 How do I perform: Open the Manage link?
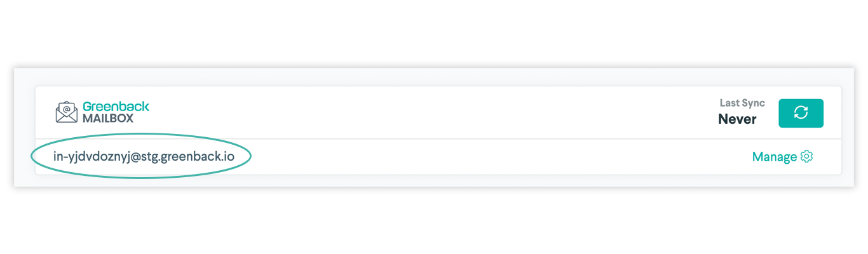(x=774, y=156)
